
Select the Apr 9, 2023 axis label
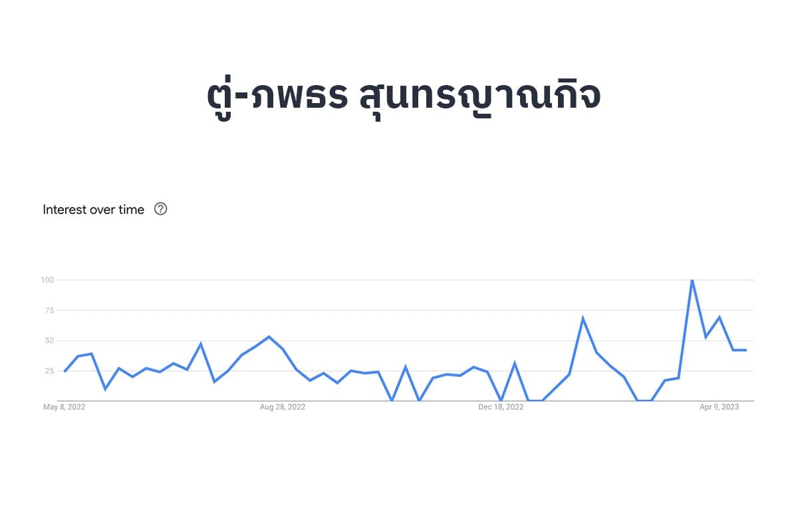coord(719,407)
